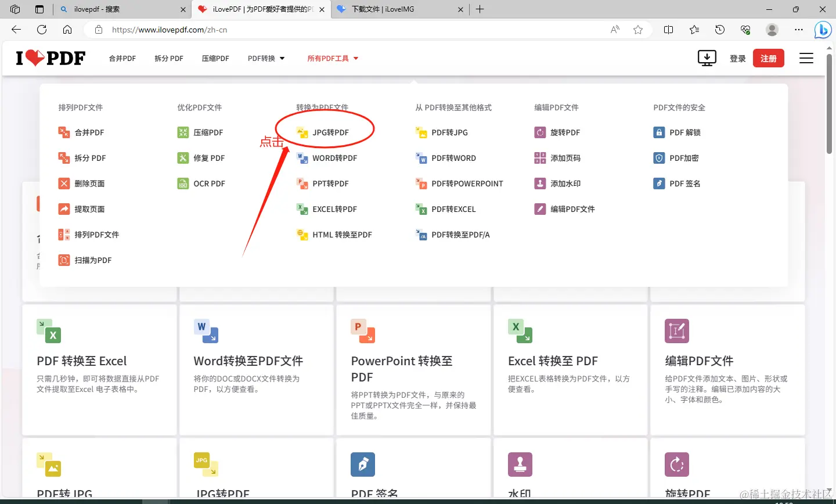Click the PDF转换至PDF/A icon

(x=421, y=235)
